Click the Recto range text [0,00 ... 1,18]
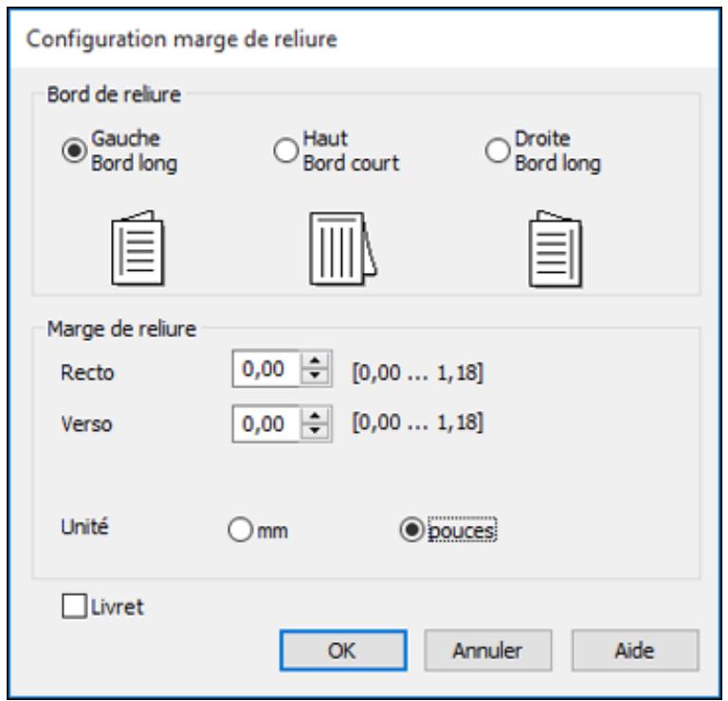Image resolution: width=728 pixels, height=701 pixels. pos(418,372)
